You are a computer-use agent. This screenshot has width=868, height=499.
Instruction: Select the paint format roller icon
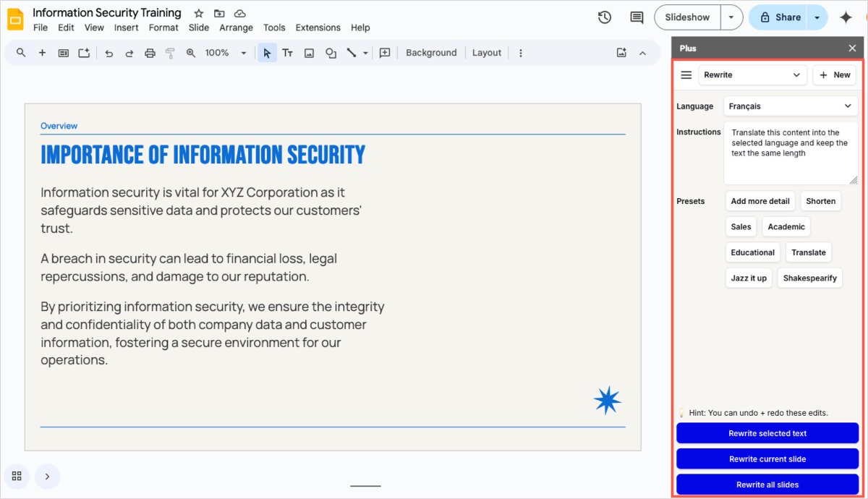click(170, 53)
